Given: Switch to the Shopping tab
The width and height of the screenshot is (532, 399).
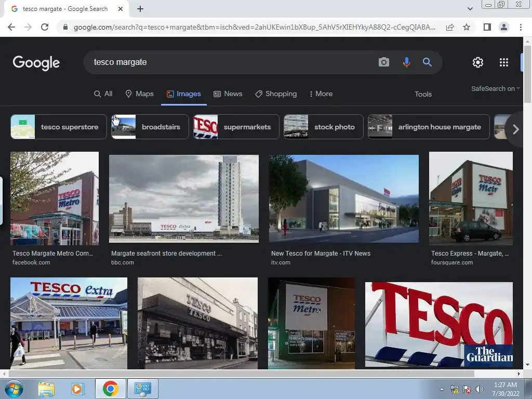Looking at the screenshot, I should coord(276,94).
